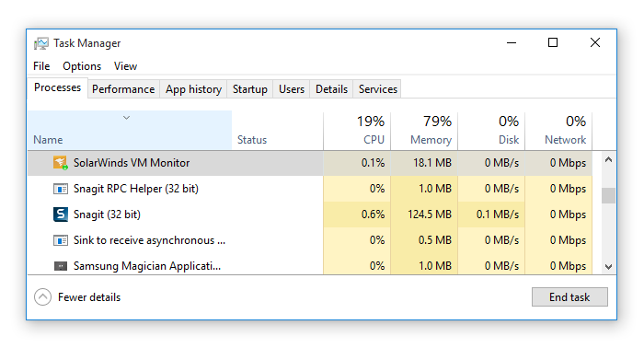Image resolution: width=644 pixels, height=348 pixels.
Task: Click the scrollbar down arrow in process list
Action: (x=609, y=267)
